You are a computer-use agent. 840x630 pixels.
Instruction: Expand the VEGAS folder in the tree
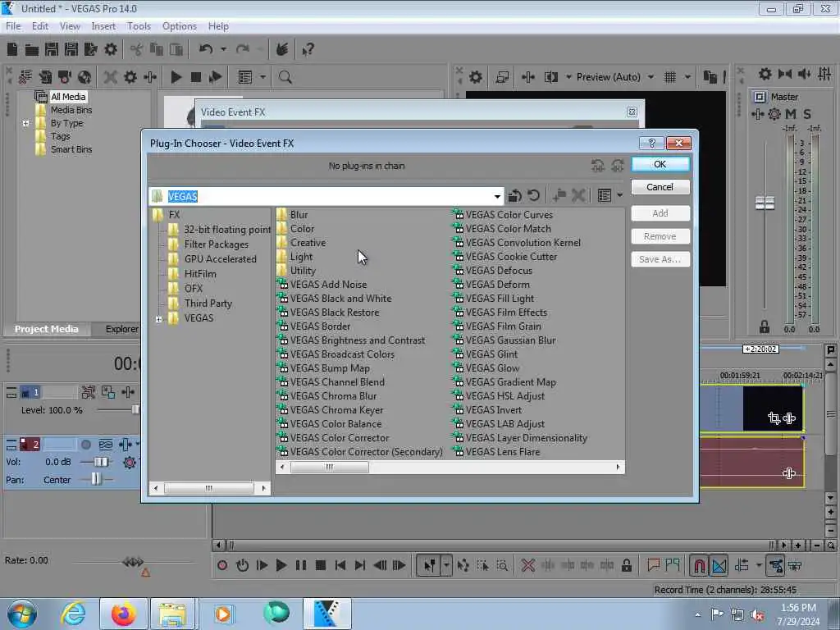tap(158, 319)
